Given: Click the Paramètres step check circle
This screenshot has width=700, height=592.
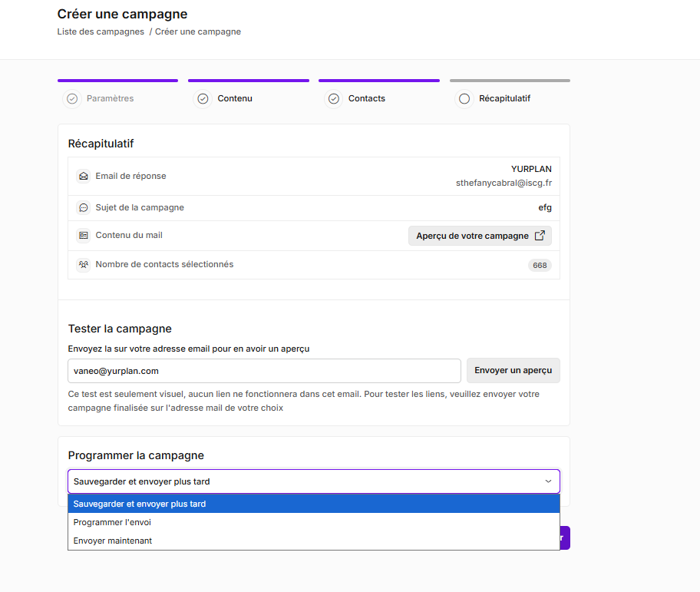Looking at the screenshot, I should click(72, 98).
